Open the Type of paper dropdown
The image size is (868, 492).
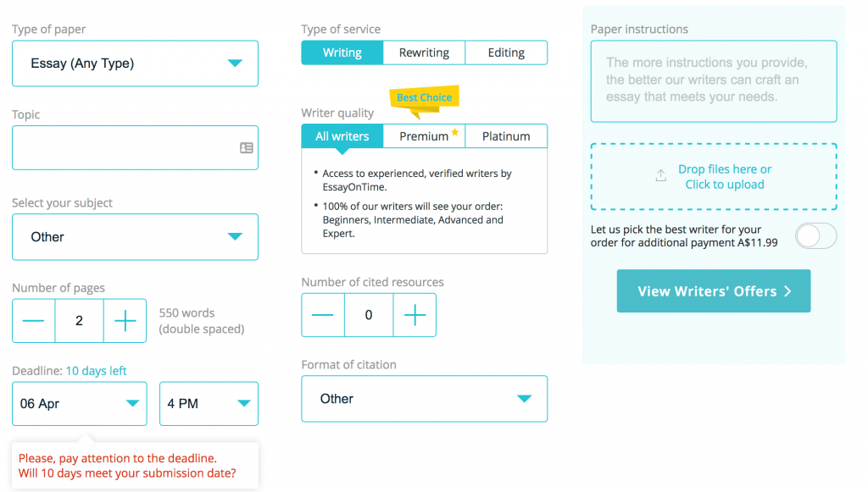click(135, 63)
